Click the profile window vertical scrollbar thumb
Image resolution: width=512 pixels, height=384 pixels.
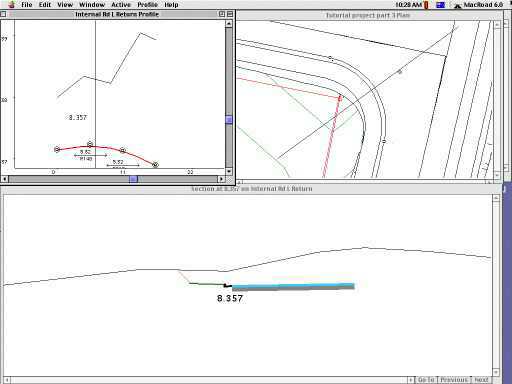click(x=229, y=120)
